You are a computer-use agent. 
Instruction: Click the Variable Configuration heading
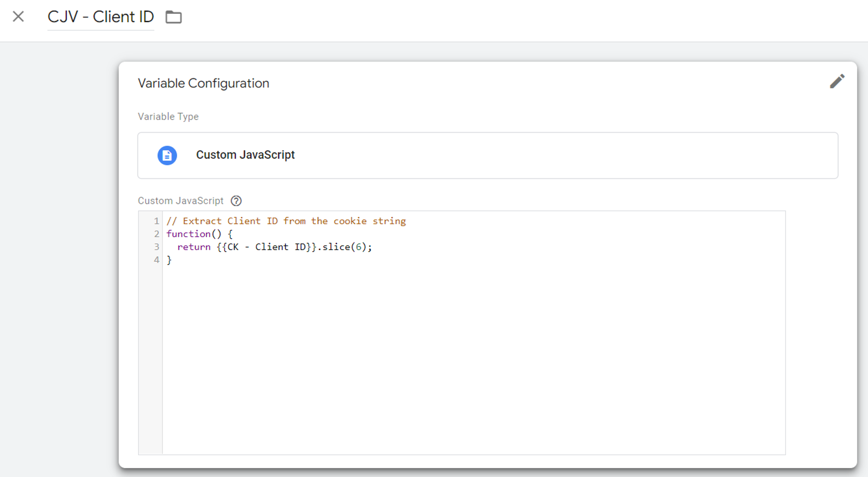(x=203, y=83)
